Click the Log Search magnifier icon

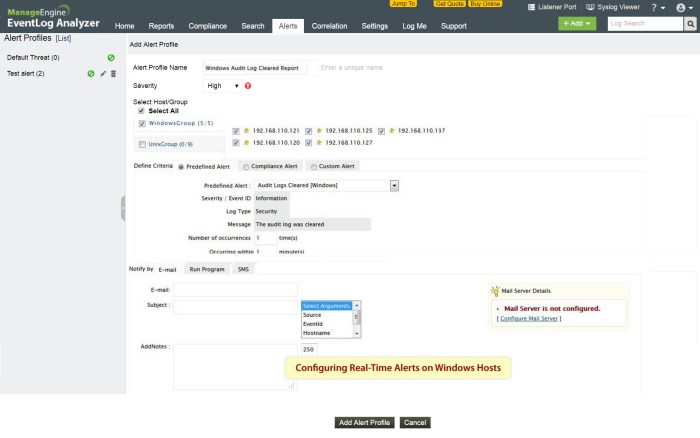(690, 24)
